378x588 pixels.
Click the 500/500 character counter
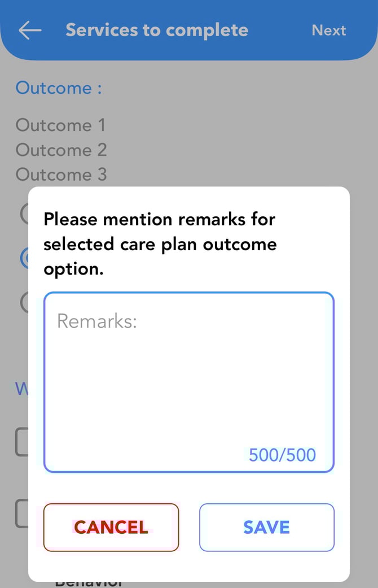coord(282,455)
